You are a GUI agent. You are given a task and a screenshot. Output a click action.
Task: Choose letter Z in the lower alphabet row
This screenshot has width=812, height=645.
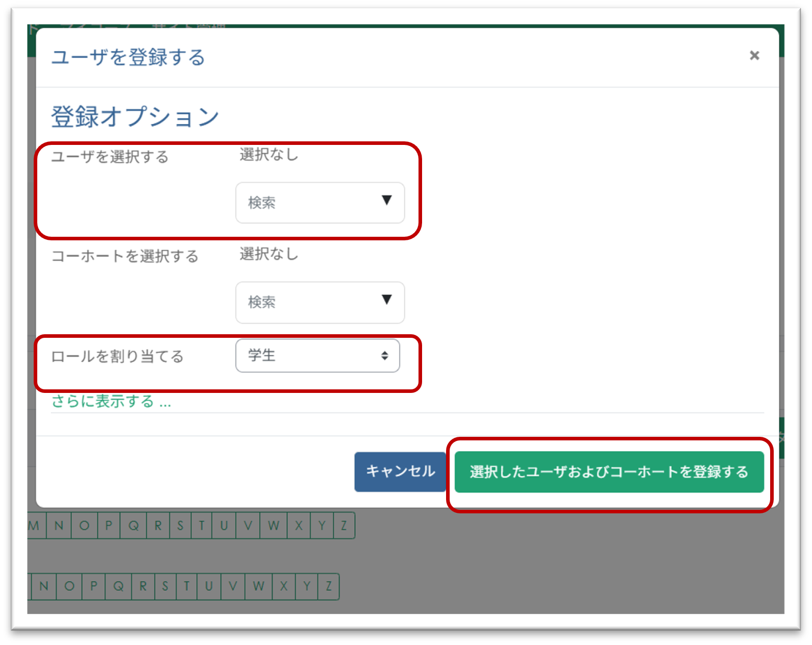(x=329, y=586)
